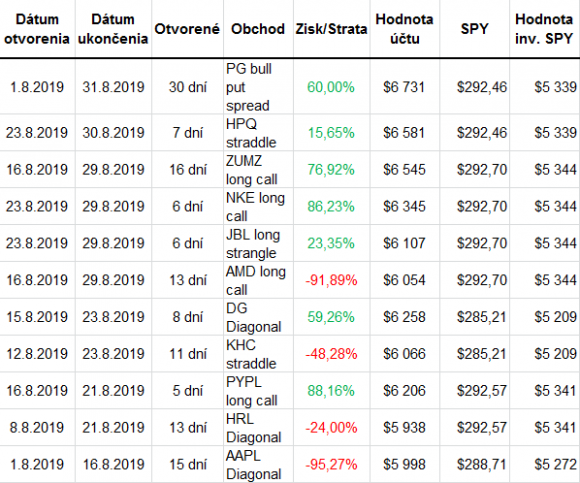Select the 'JBL long strangle' cell
The height and width of the screenshot is (483, 580).
click(258, 243)
